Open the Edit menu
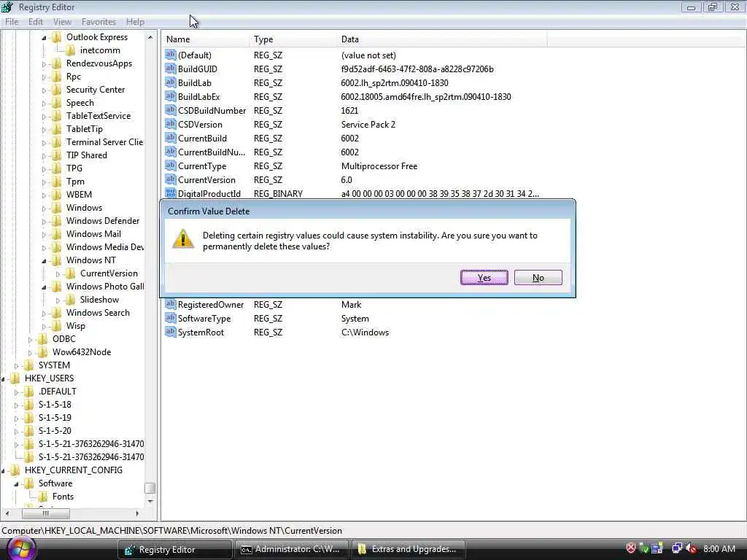The width and height of the screenshot is (747, 560). (x=35, y=22)
